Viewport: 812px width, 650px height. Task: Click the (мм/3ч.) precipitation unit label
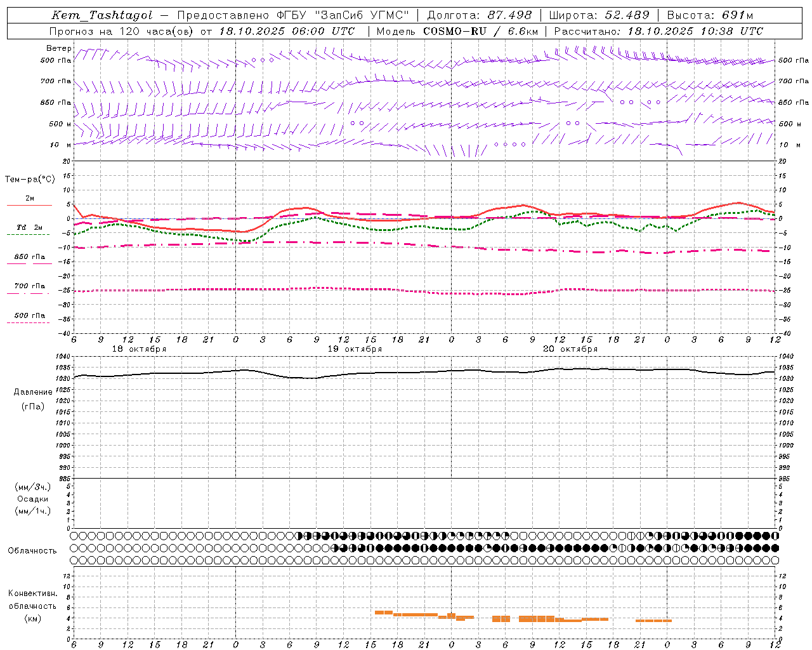point(33,487)
